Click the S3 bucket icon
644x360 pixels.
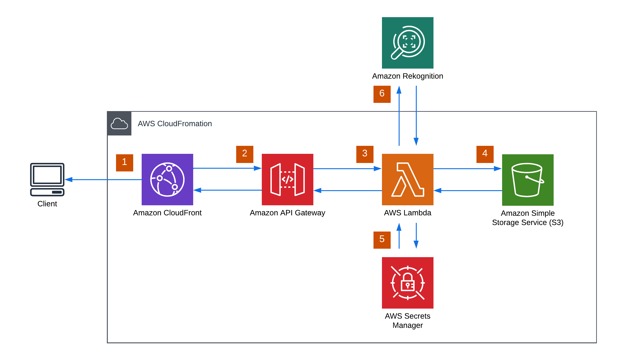coord(528,180)
